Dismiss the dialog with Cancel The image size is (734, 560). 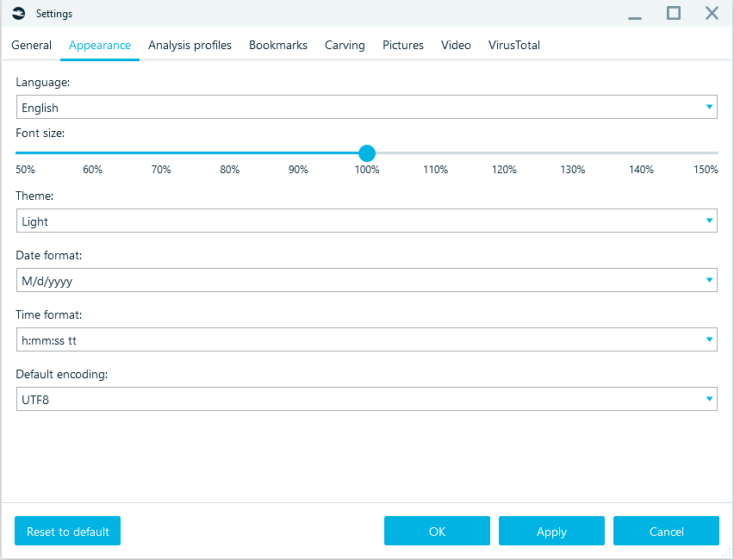pyautogui.click(x=666, y=531)
